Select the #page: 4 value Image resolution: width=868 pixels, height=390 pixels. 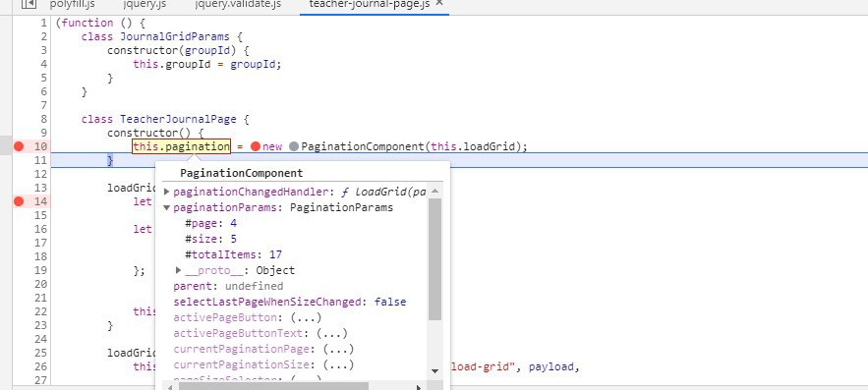coord(234,224)
